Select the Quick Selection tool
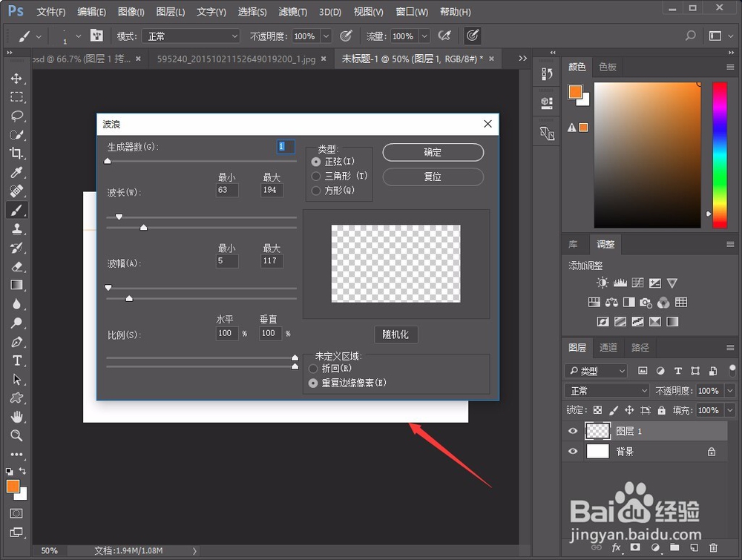The image size is (742, 560). click(x=16, y=135)
